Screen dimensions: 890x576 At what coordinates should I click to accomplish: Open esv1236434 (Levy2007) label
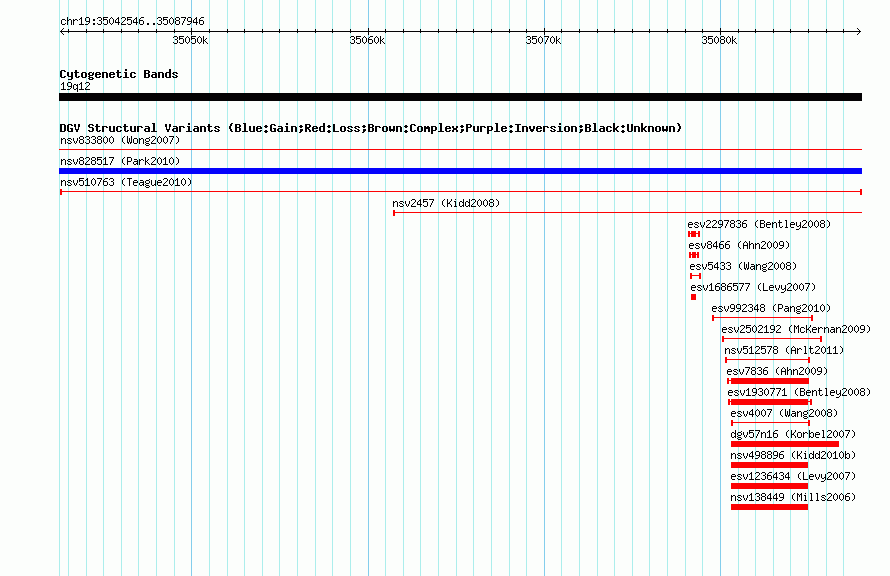click(793, 476)
